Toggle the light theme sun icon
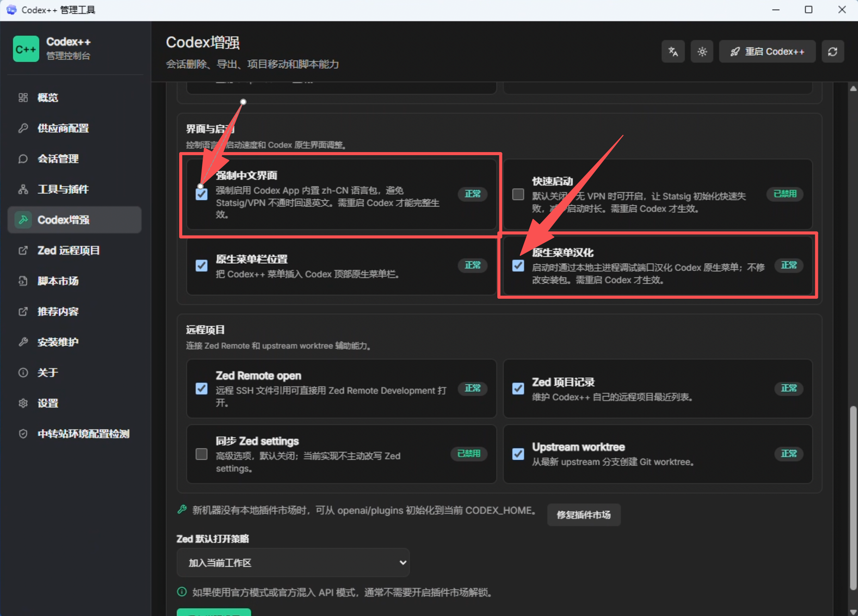Screen dimensions: 858x616 click(x=702, y=51)
